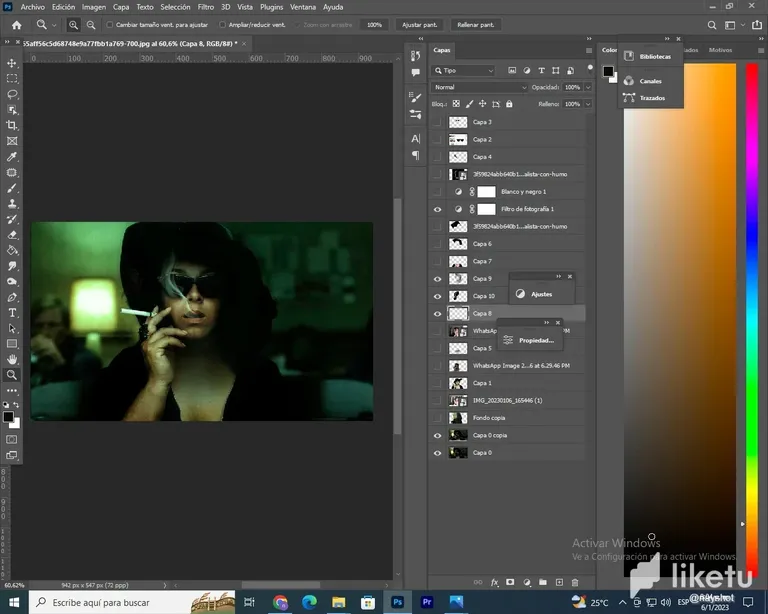The image size is (768, 614).
Task: Switch to the Motivos tab
Action: click(720, 50)
